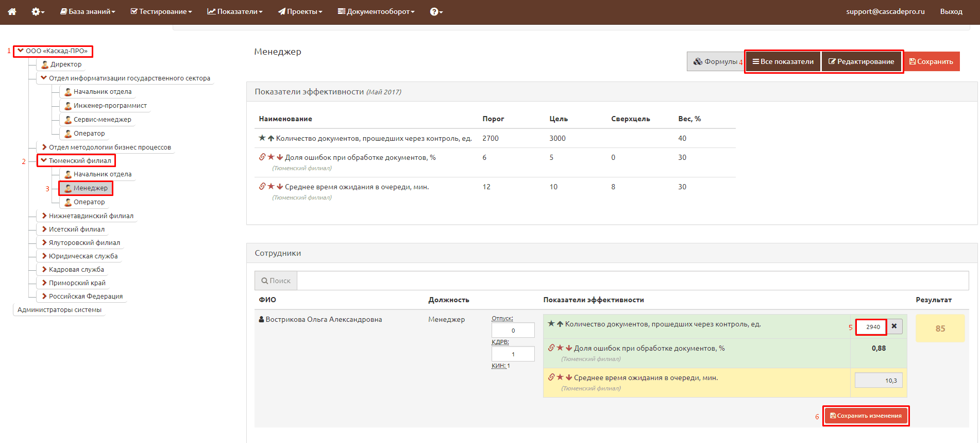Click the link icon beside Доля ошибок in the upper table

coord(262,157)
